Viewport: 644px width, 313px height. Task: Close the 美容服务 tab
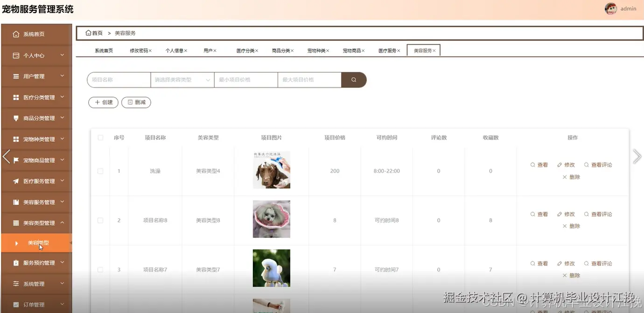click(x=434, y=50)
